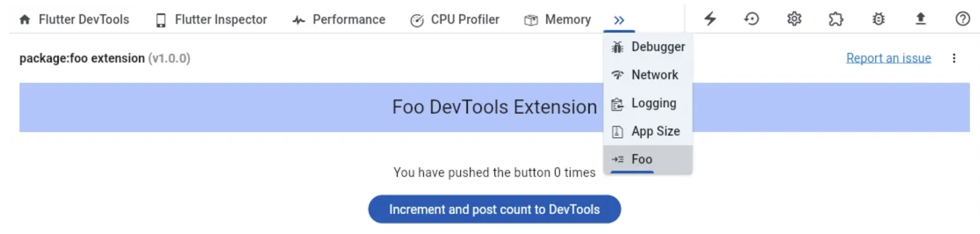Screen dimensions: 980x234
Task: Open the Performance tab
Action: pos(340,19)
